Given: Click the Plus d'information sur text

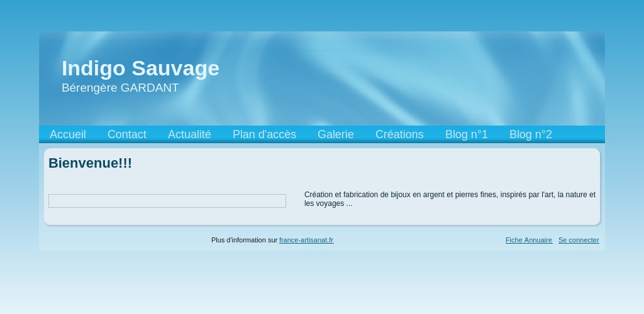Looking at the screenshot, I should (245, 241).
